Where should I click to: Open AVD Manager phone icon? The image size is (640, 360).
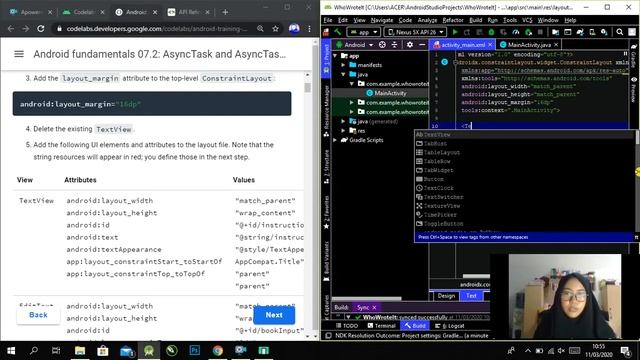(592, 32)
